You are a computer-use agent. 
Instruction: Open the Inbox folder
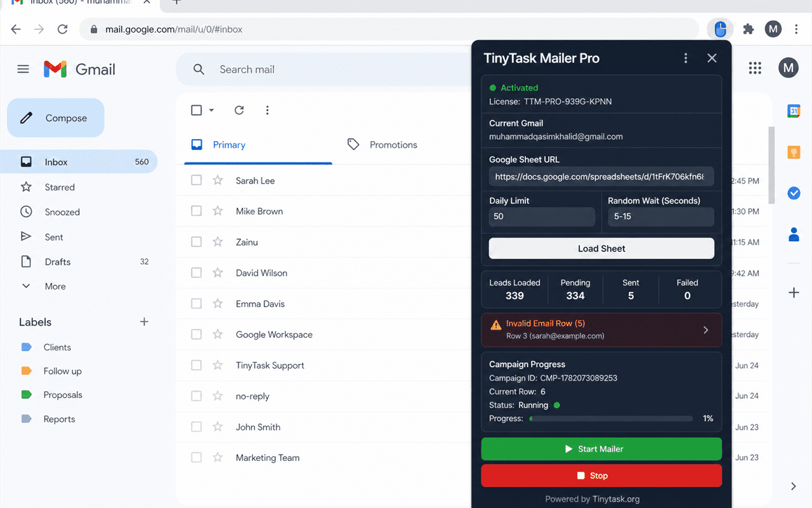point(79,162)
